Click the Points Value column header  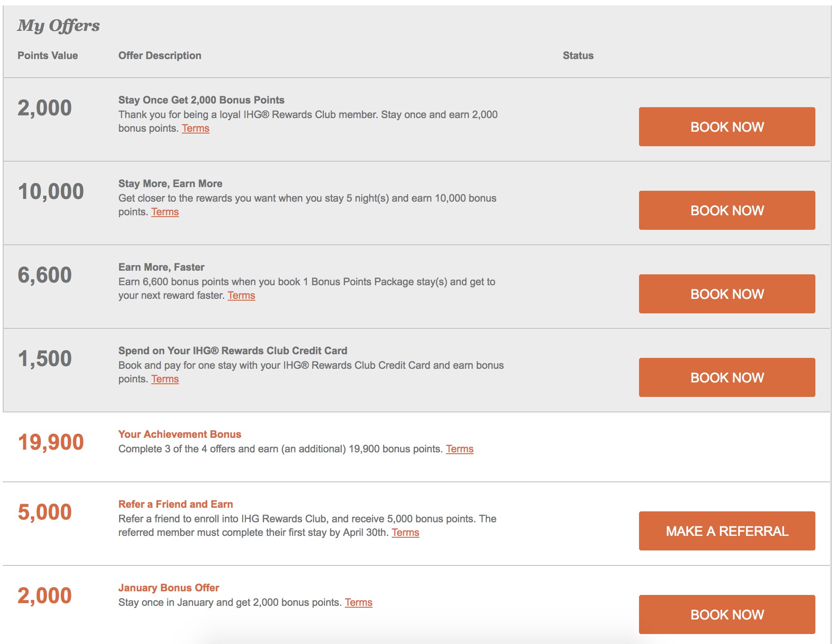click(48, 55)
